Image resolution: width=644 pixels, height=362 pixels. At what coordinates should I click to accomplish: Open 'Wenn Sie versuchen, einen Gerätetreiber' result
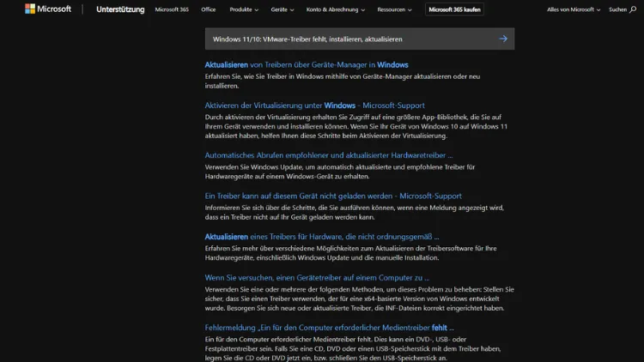tap(317, 277)
